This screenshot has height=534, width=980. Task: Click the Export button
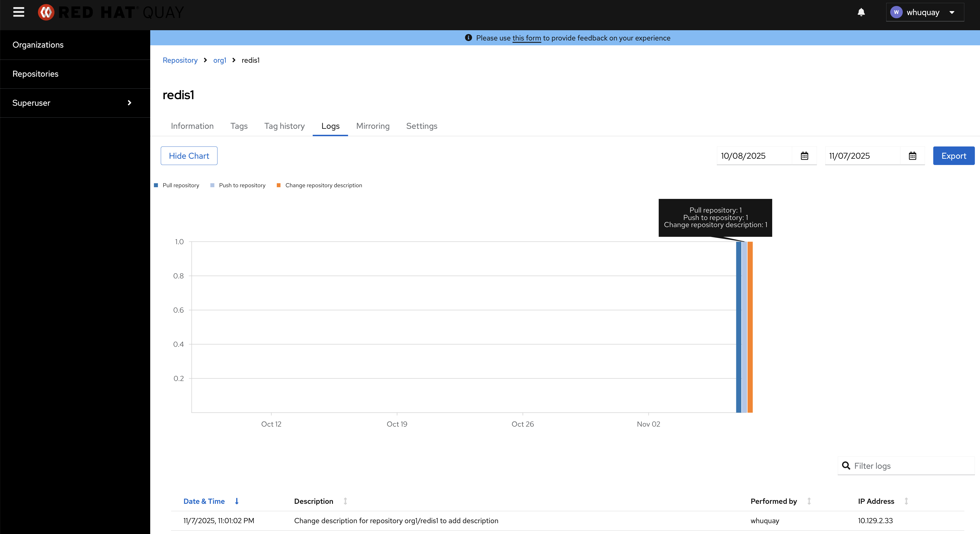[953, 156]
